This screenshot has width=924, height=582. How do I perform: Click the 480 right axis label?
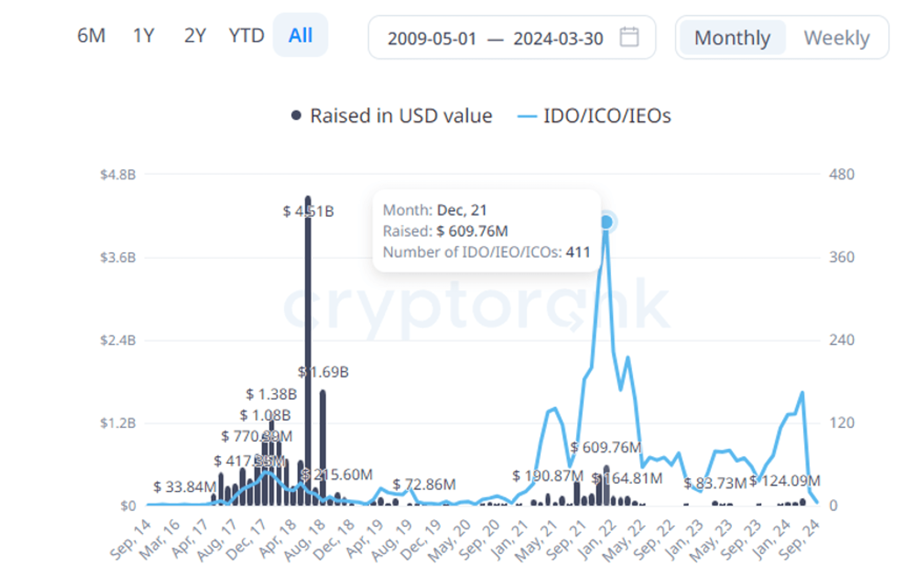pyautogui.click(x=841, y=175)
